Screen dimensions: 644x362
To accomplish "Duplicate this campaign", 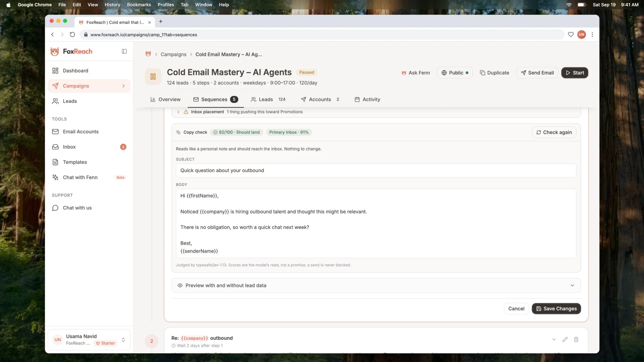I will coord(494,73).
